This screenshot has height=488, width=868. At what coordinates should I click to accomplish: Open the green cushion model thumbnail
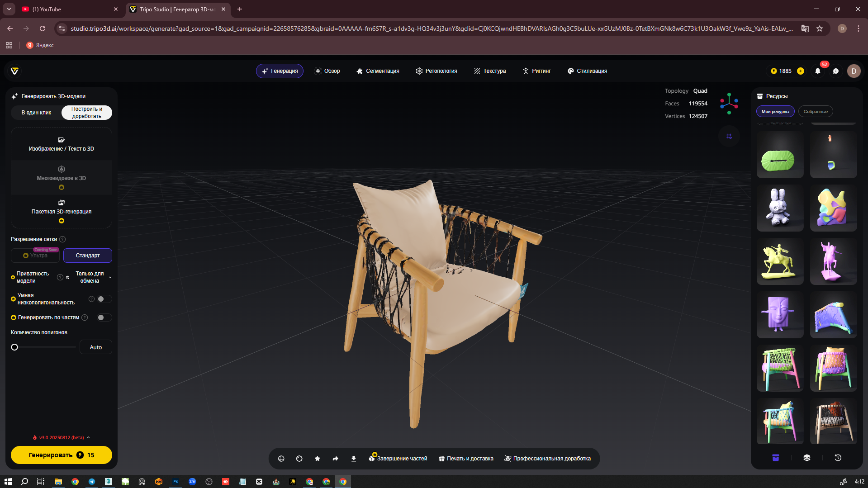(780, 155)
